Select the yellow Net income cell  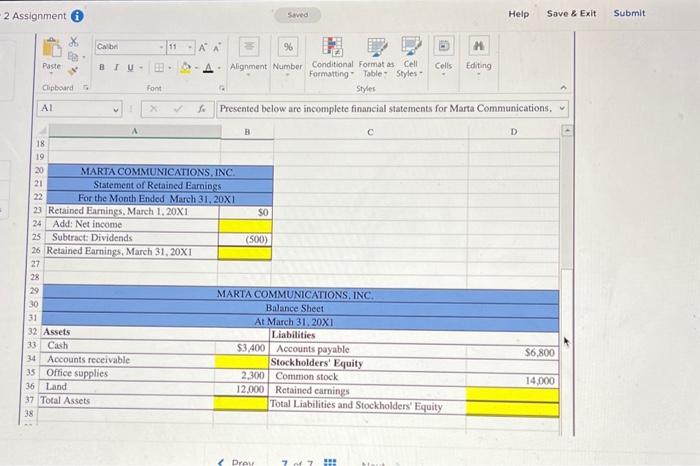point(245,225)
